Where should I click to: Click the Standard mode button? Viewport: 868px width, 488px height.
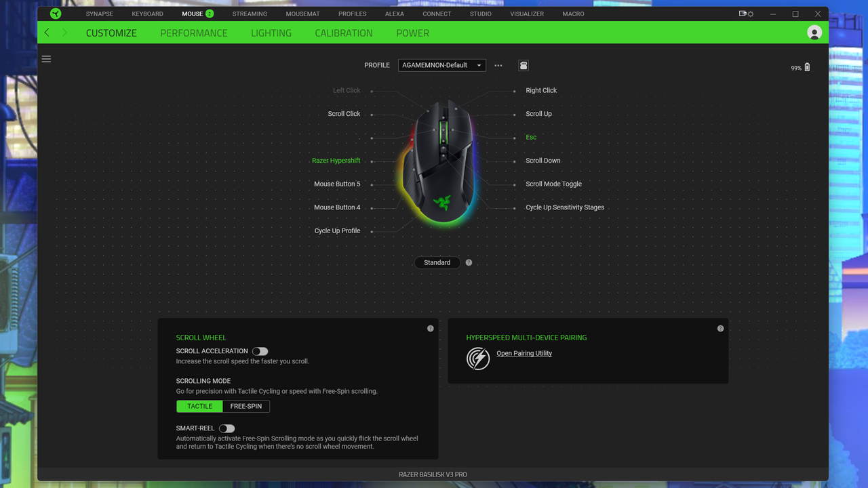pos(437,262)
